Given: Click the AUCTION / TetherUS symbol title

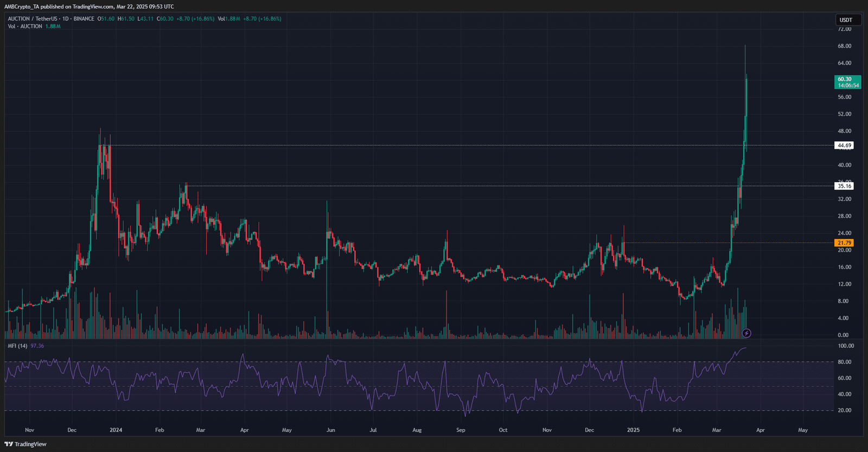Looking at the screenshot, I should point(32,18).
